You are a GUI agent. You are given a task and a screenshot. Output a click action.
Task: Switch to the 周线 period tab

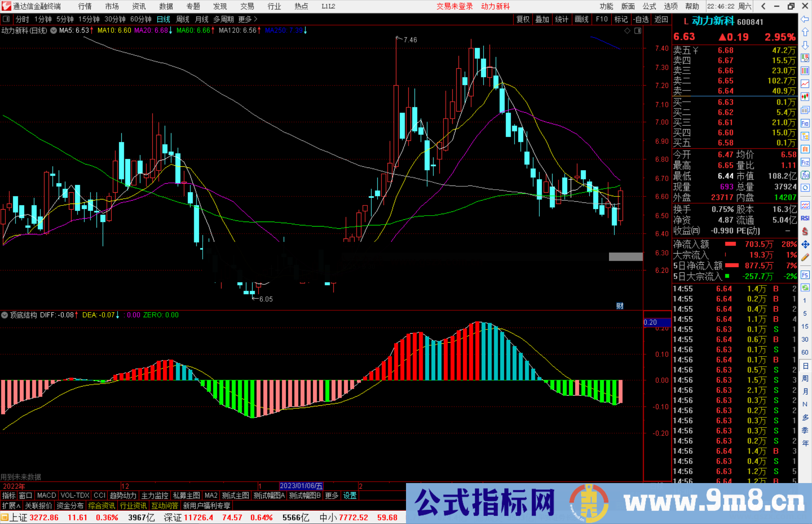[x=182, y=19]
